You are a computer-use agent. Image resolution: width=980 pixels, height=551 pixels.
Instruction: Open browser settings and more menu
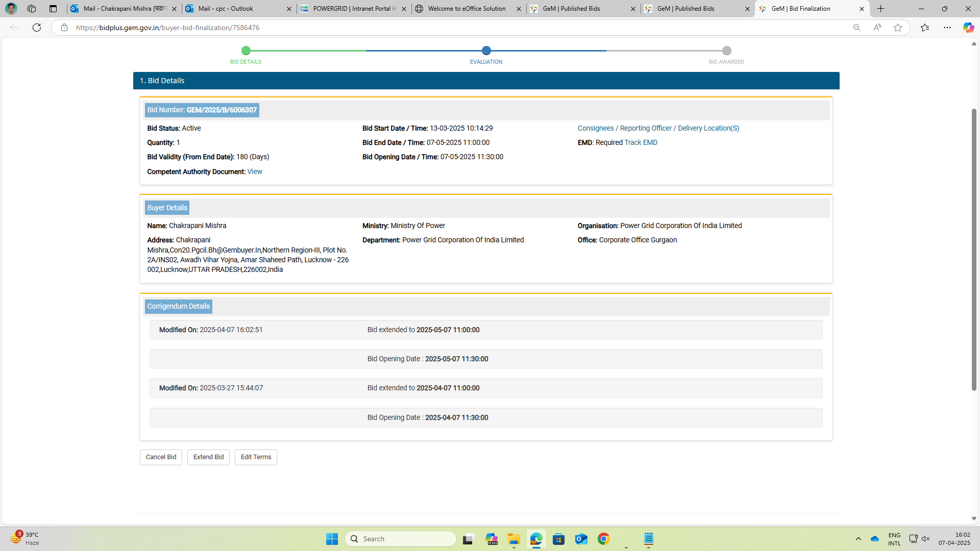click(947, 28)
